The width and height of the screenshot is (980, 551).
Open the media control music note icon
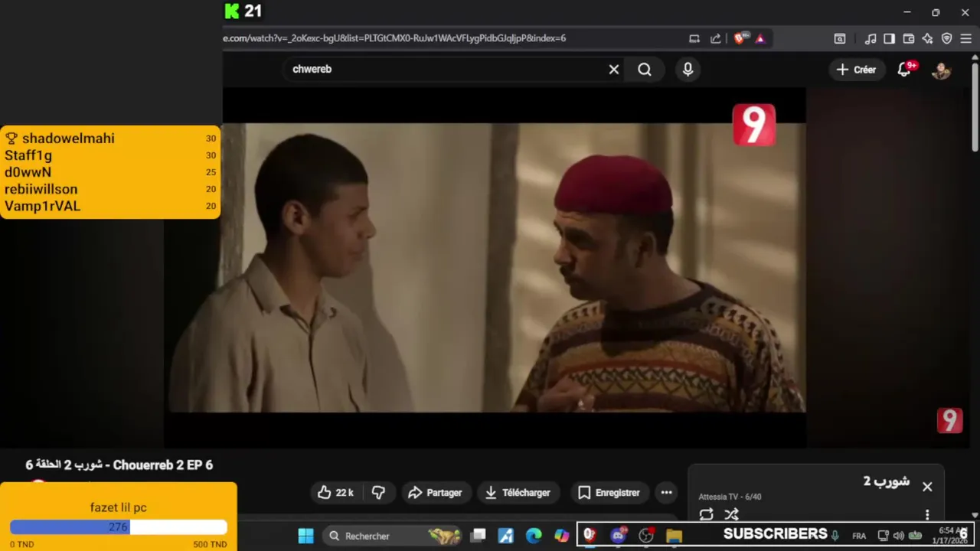[871, 38]
